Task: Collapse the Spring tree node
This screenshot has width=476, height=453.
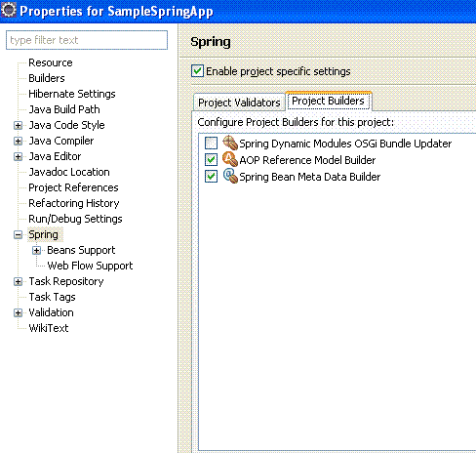Action: tap(19, 234)
